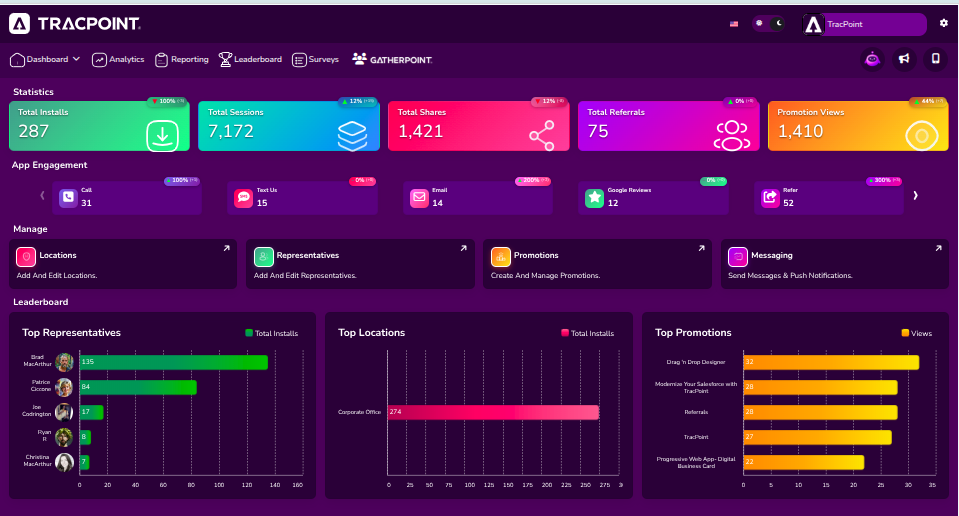Show next App Engagement items

click(916, 196)
